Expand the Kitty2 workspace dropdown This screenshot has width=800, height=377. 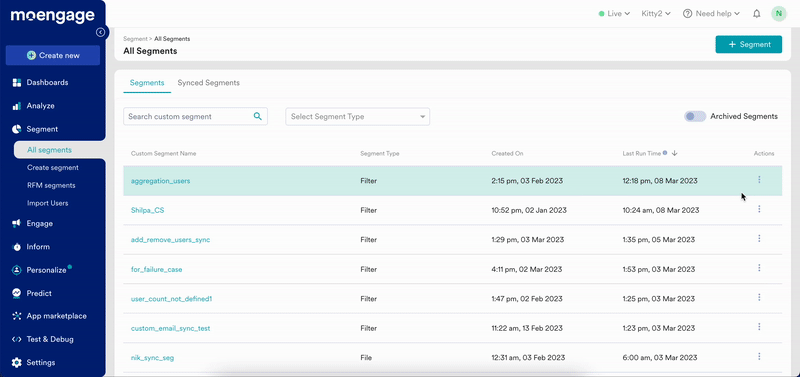pyautogui.click(x=656, y=14)
